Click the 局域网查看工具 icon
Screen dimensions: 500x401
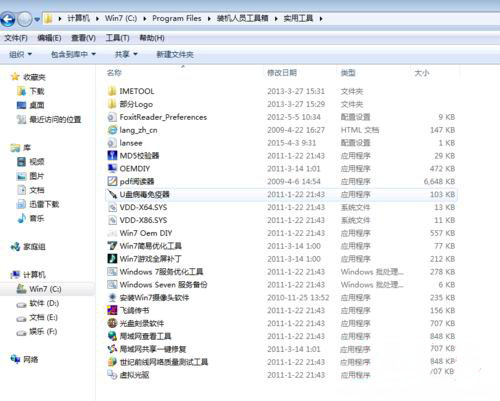pos(112,336)
